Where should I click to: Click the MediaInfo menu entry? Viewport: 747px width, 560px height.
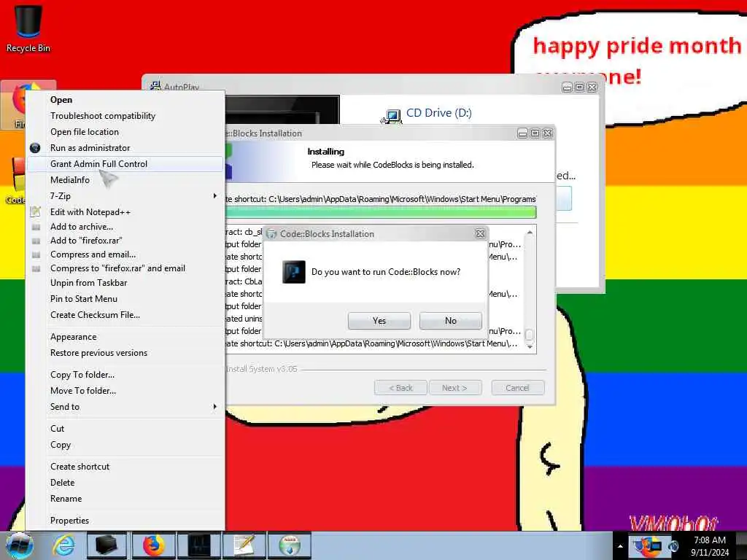[x=125, y=180]
